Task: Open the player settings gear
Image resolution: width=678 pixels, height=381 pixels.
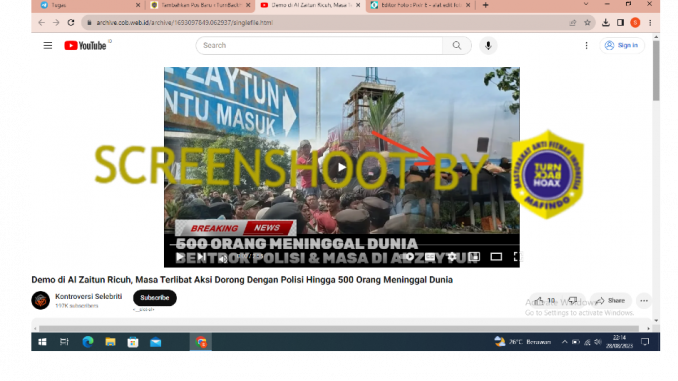Action: pos(452,257)
